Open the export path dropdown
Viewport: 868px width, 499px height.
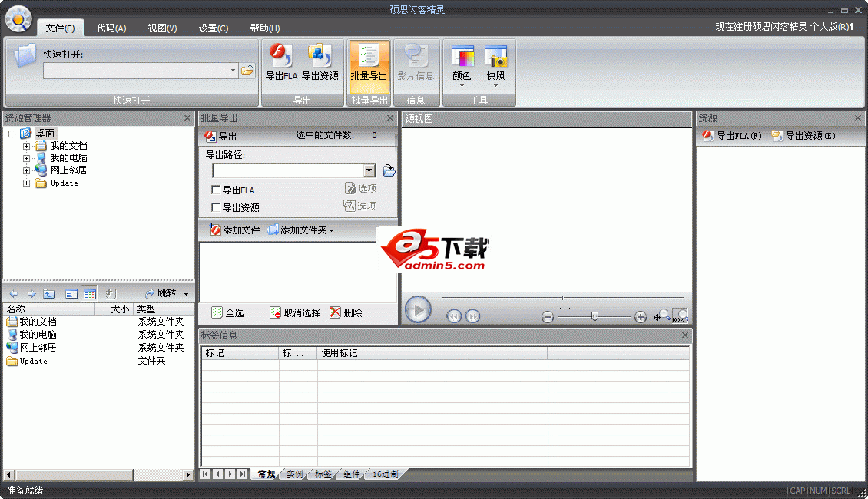[369, 170]
